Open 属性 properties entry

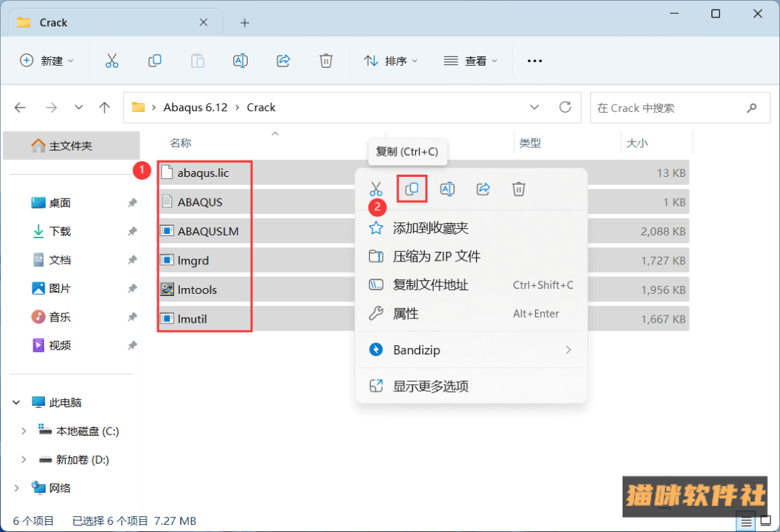(471, 314)
